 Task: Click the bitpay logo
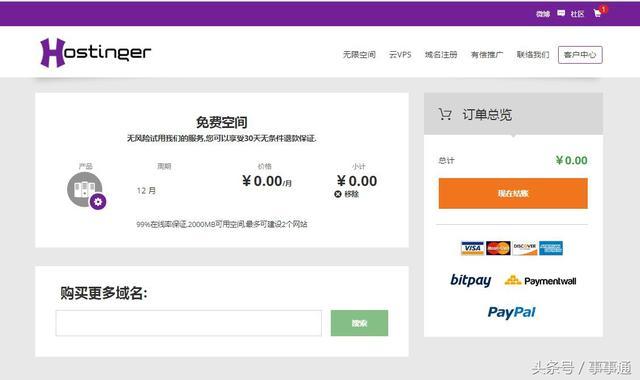(471, 280)
